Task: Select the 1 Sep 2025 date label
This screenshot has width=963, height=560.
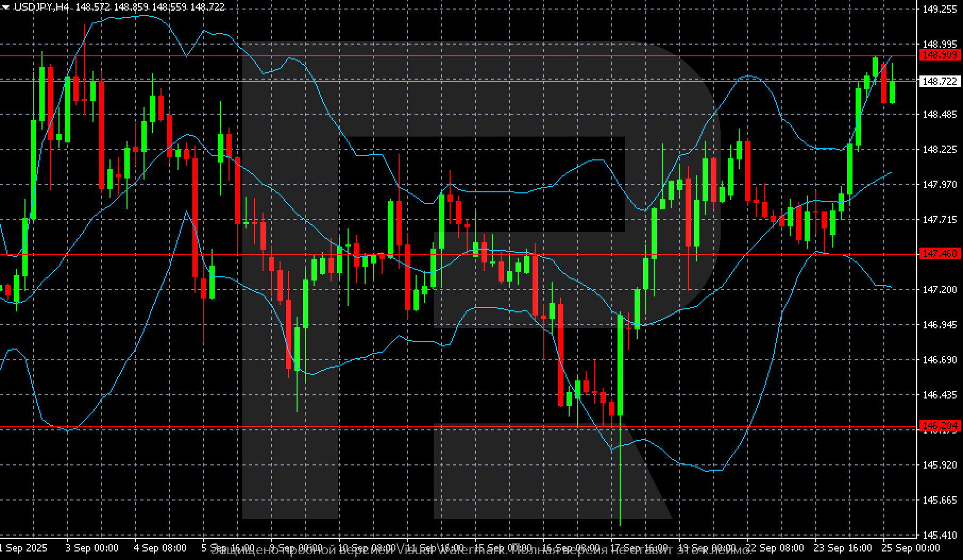Action: click(x=23, y=548)
